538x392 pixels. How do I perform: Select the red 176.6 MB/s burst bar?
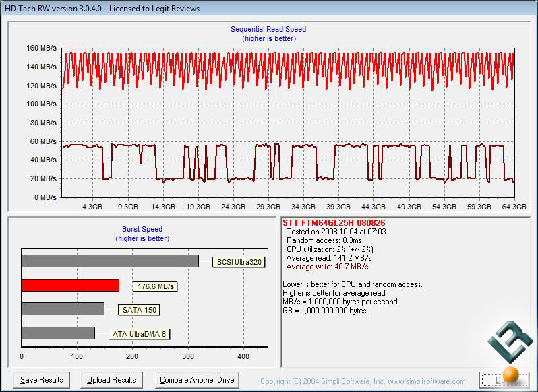tap(70, 285)
